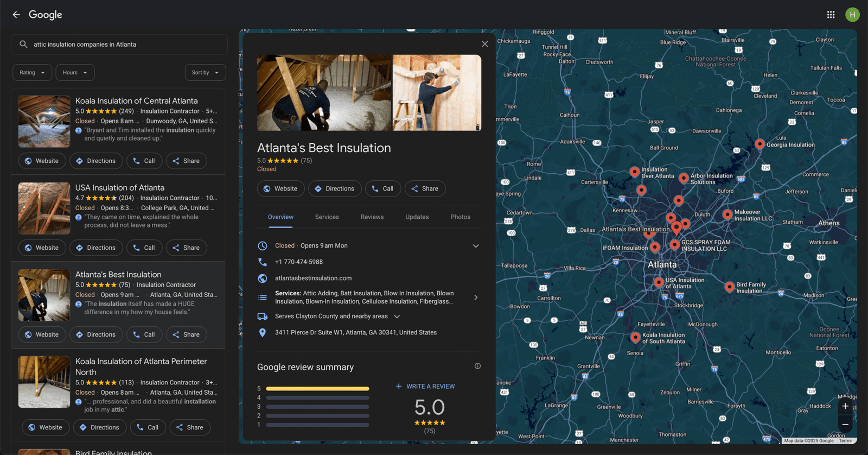Get Directions to USA Insulation of Atlanta
This screenshot has width=868, height=455.
click(x=96, y=248)
